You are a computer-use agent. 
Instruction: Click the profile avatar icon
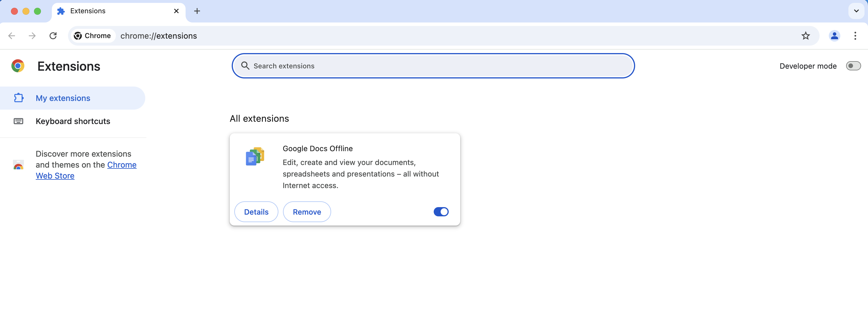tap(834, 36)
